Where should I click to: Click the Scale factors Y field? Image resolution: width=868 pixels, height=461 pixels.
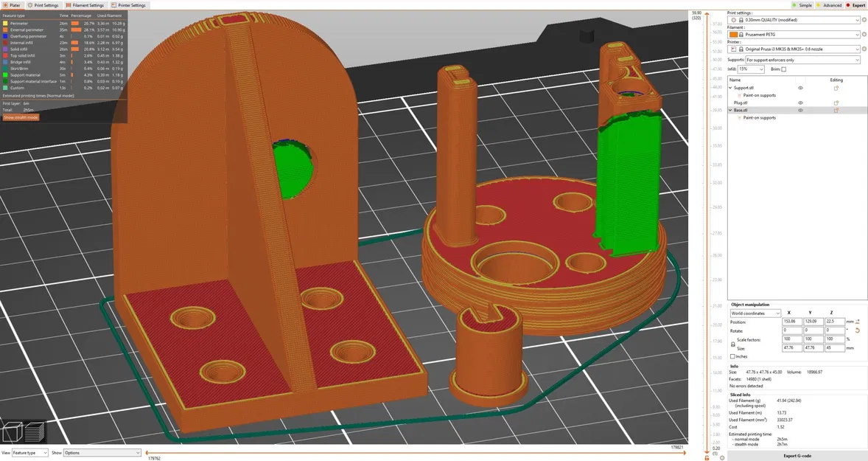coord(813,339)
